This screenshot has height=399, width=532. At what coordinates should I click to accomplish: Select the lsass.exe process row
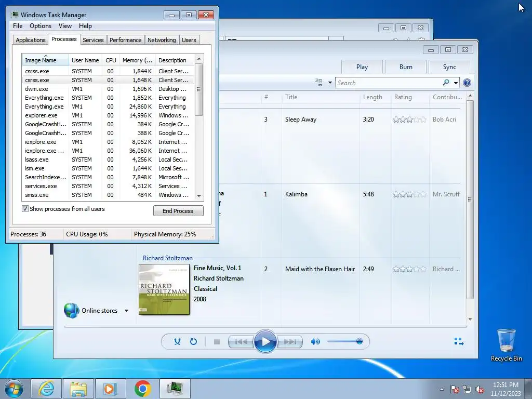coord(108,159)
